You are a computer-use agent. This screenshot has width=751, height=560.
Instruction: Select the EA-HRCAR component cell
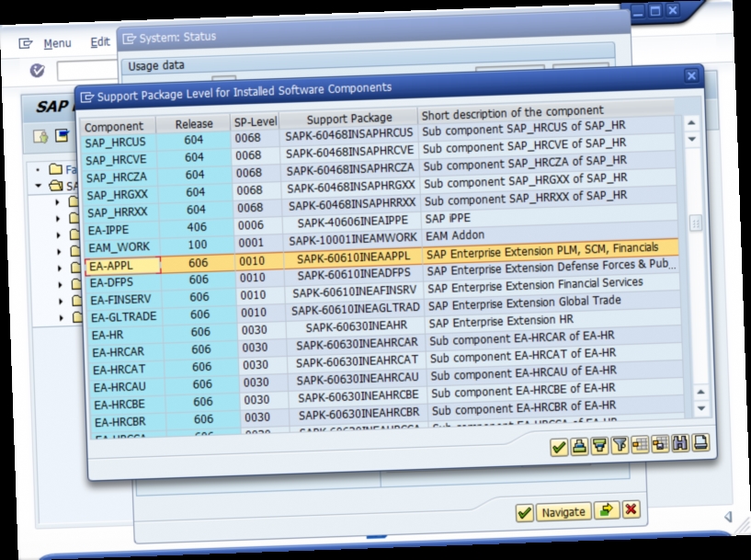(128, 352)
